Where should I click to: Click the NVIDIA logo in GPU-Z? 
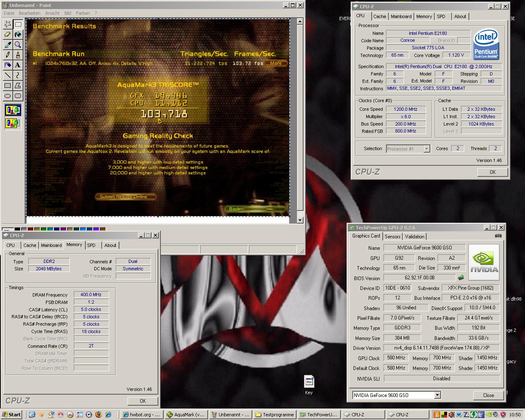484,262
